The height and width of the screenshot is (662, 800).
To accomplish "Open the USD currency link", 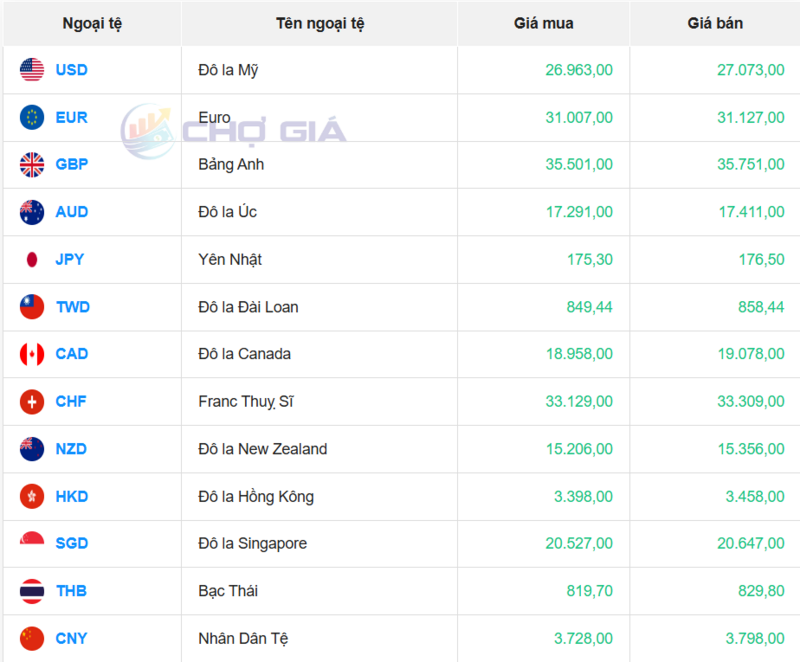I will pos(71,70).
